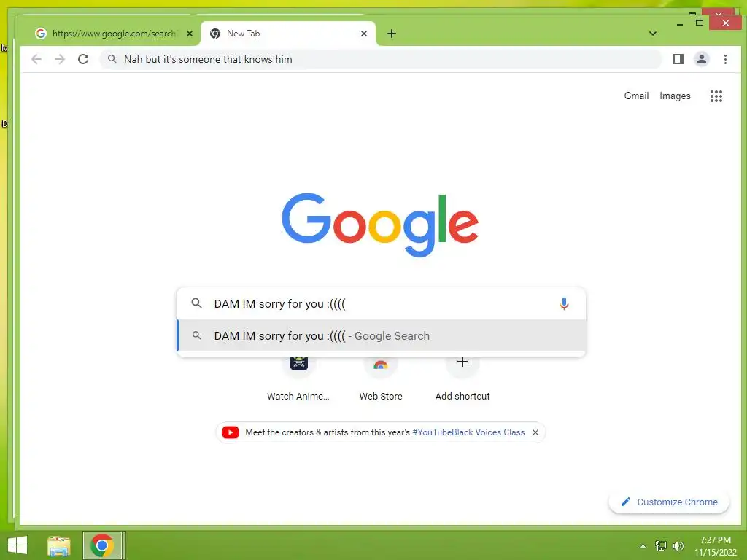Click the magnifier icon in the Google search box
This screenshot has width=747, height=560.
coord(196,303)
